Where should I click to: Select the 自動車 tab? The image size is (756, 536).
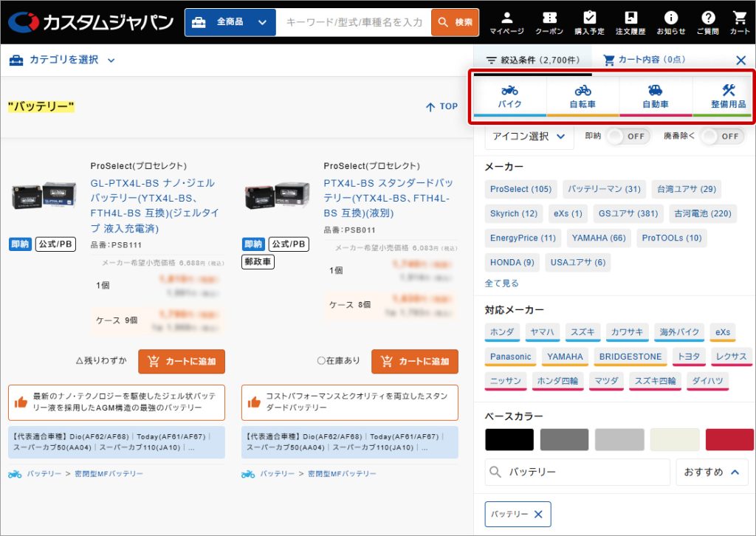point(656,97)
